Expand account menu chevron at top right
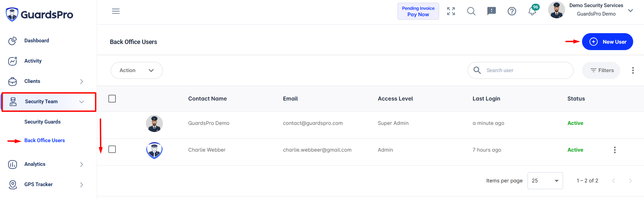Image resolution: width=644 pixels, height=199 pixels. [630, 10]
